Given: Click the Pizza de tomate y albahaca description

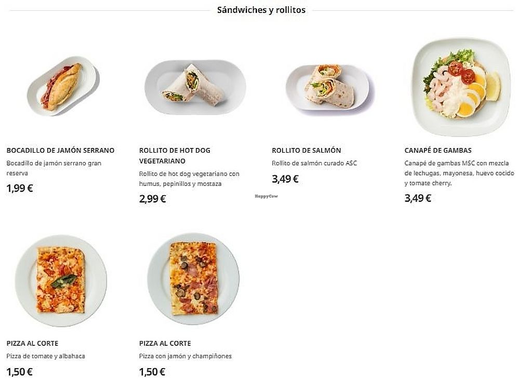Looking at the screenshot, I should pos(46,356).
